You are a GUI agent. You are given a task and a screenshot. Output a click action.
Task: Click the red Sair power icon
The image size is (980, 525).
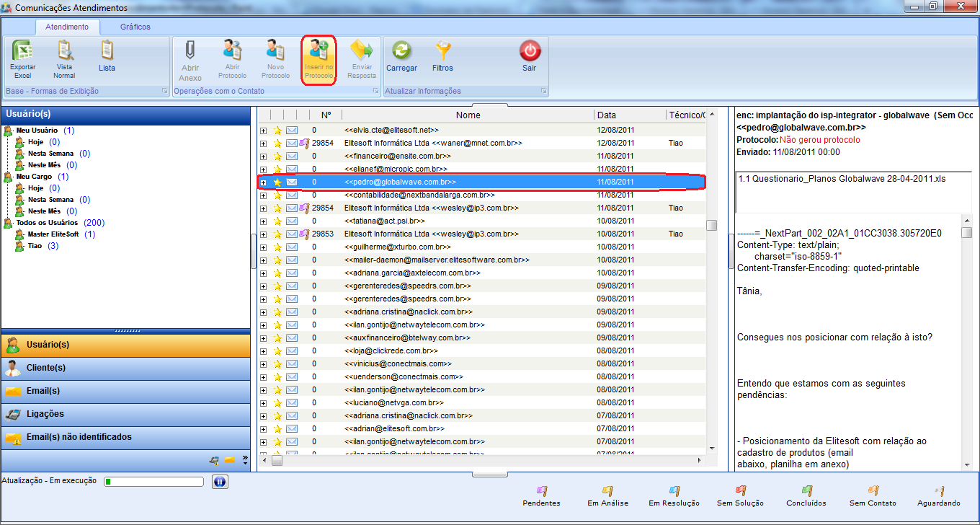[x=530, y=52]
